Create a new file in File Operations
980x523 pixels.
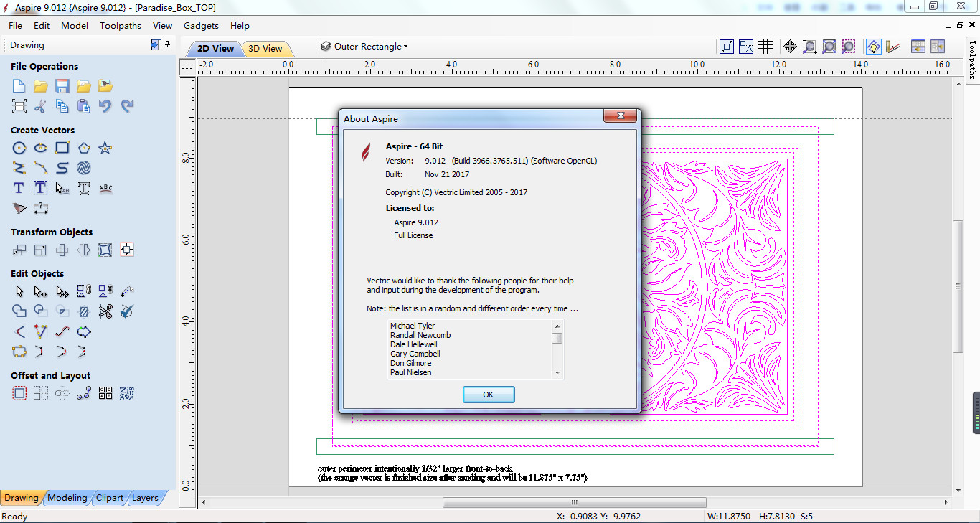[19, 86]
